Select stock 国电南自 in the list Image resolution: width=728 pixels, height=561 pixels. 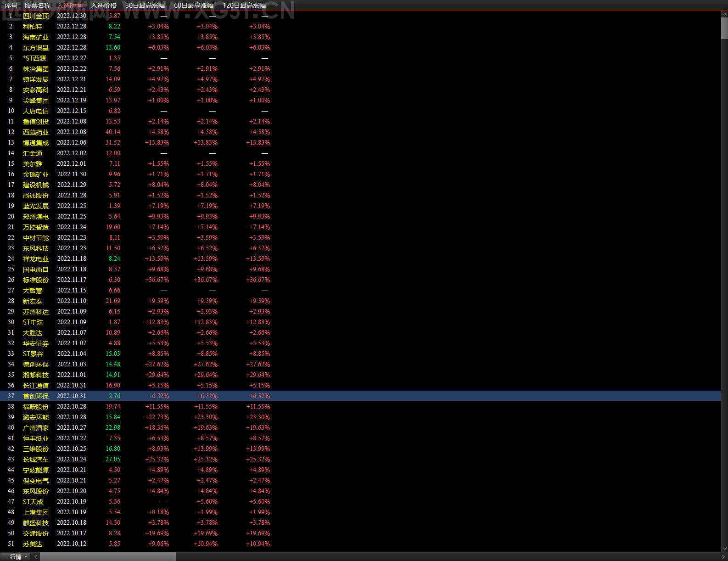36,269
